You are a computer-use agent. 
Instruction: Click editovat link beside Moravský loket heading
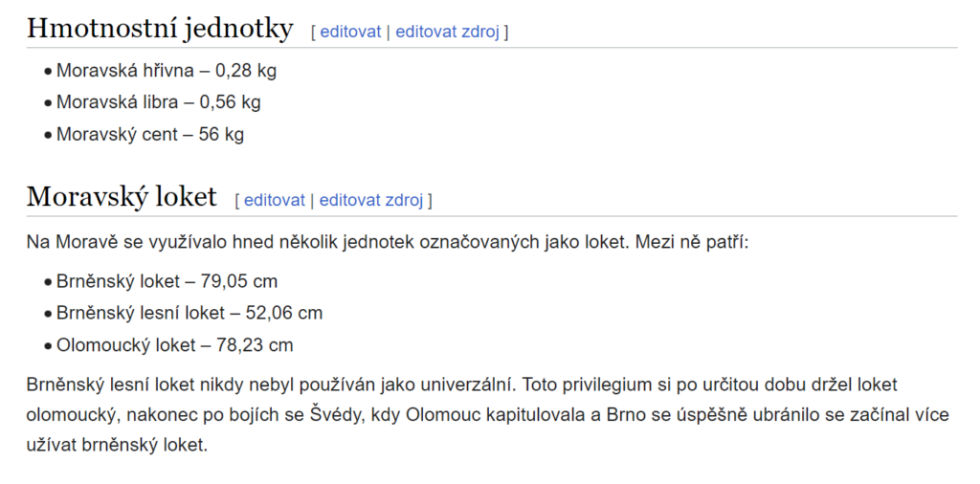coord(275,200)
